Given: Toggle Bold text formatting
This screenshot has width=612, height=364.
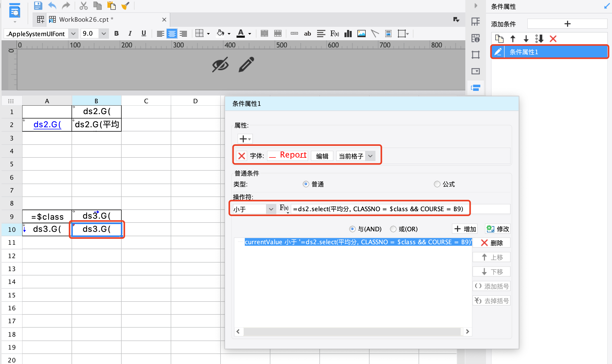Looking at the screenshot, I should click(116, 34).
